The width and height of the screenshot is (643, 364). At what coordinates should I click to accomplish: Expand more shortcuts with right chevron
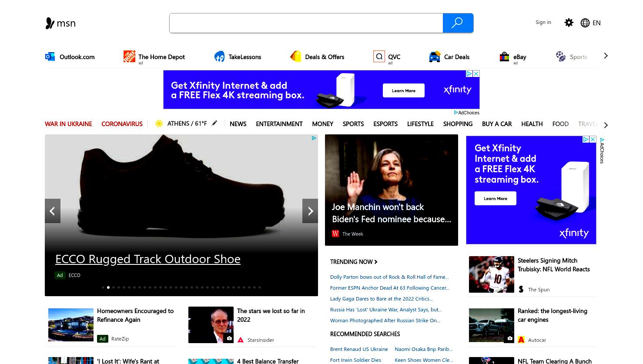[606, 56]
